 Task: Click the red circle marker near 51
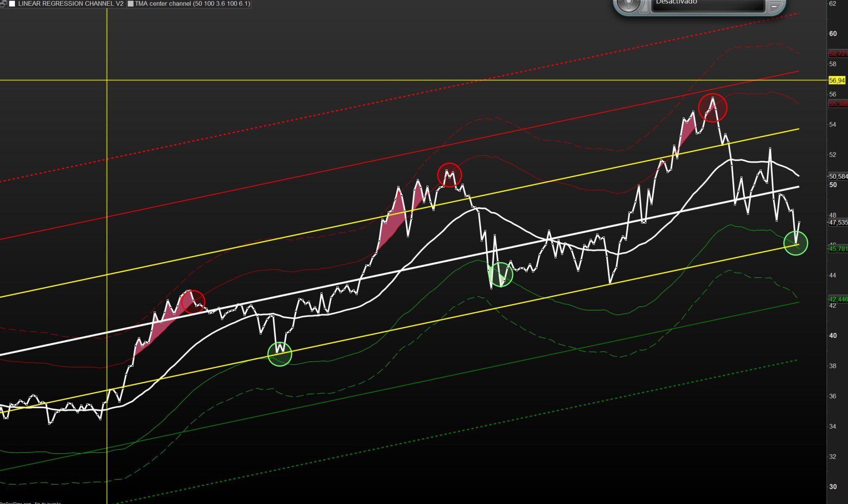[x=449, y=175]
